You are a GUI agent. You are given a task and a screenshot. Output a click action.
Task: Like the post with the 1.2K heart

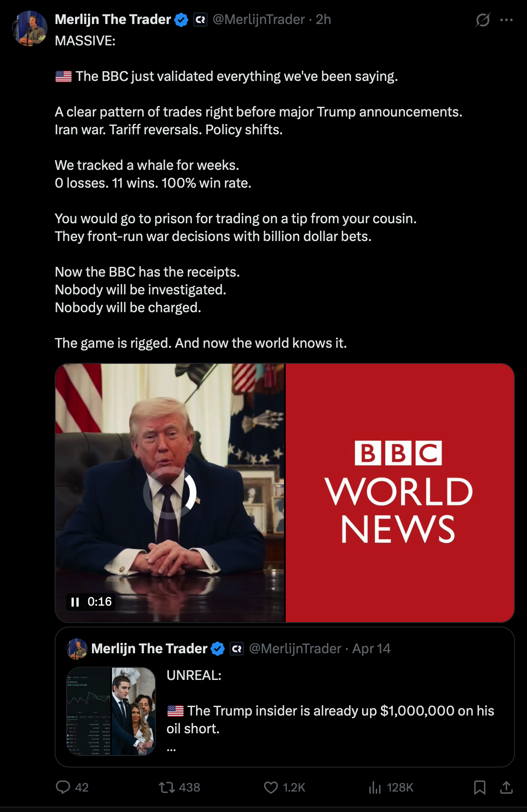click(271, 788)
